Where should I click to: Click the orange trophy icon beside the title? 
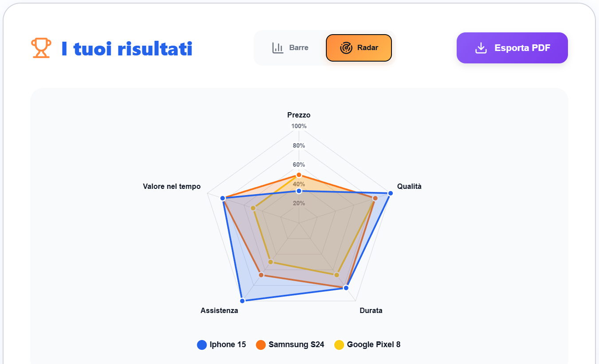tap(41, 47)
